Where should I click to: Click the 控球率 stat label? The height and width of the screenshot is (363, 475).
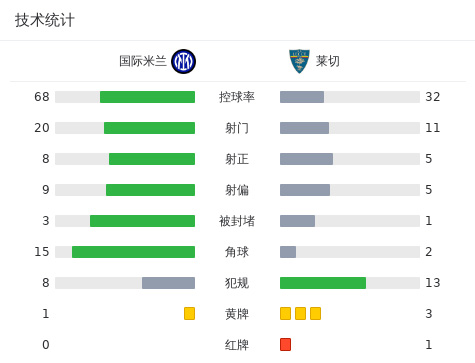coord(237,97)
